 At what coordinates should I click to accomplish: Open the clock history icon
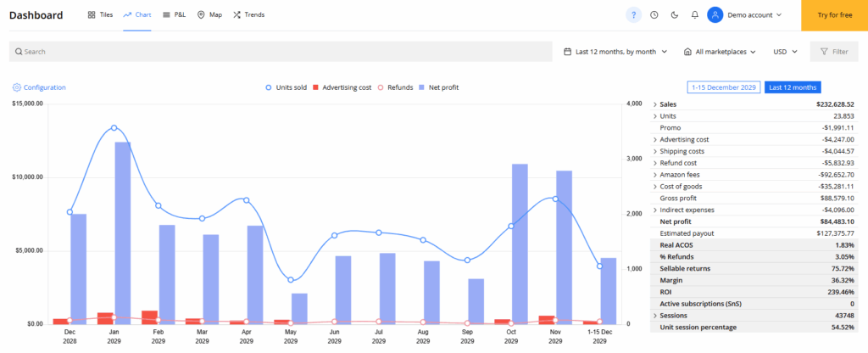(654, 14)
